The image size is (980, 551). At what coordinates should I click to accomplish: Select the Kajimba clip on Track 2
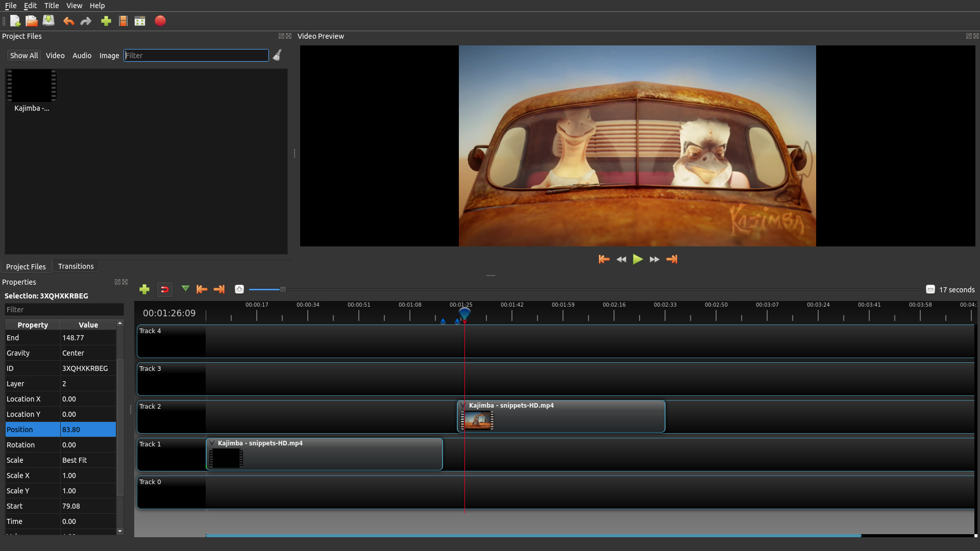[561, 416]
